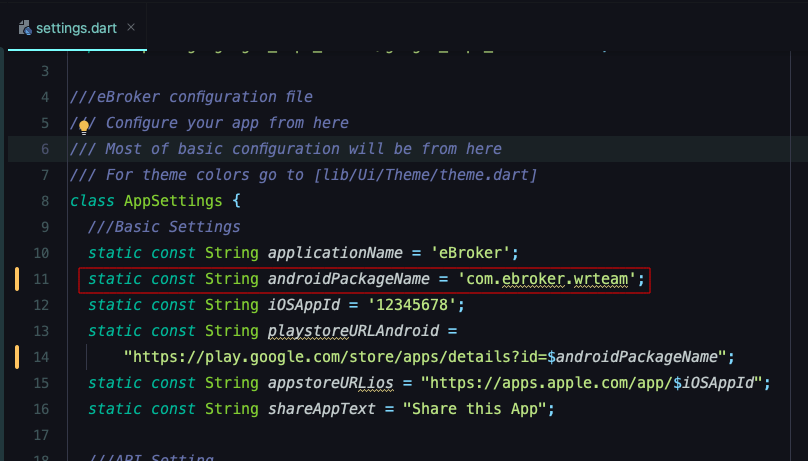Viewport: 808px width, 461px height.
Task: Click the 'Most of basic configuration' comment line
Action: (x=286, y=149)
